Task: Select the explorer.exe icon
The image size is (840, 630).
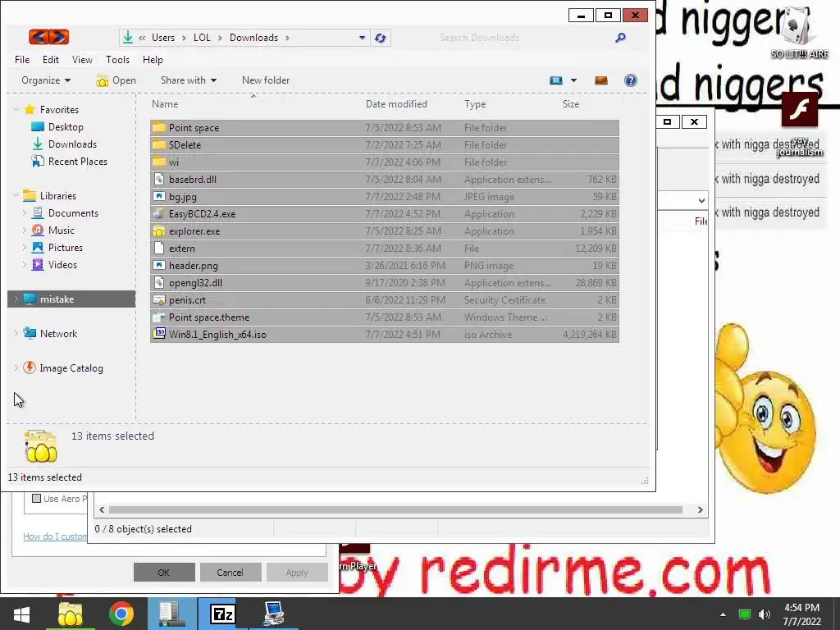Action: point(158,231)
